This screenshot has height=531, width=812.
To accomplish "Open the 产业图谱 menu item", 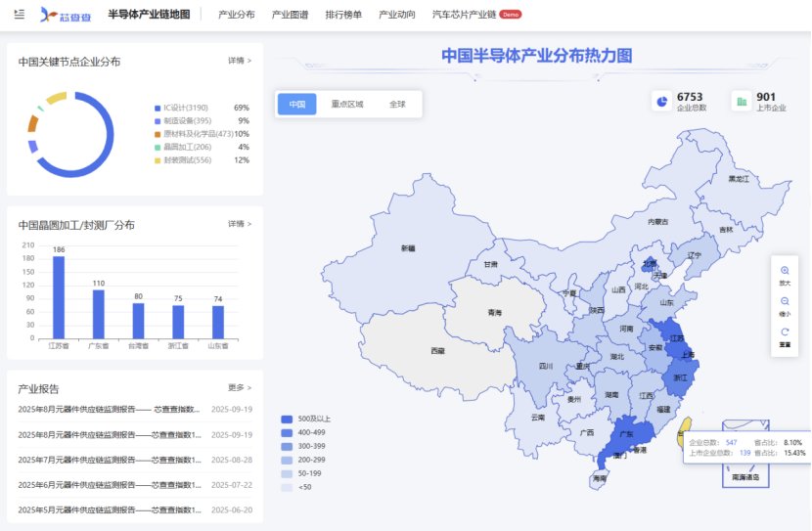I will point(289,15).
